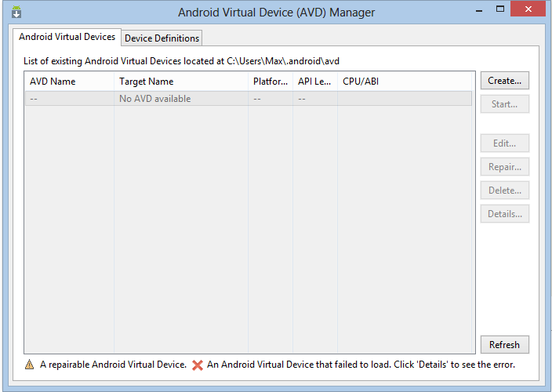Click the CPU/ABI column header
The height and width of the screenshot is (392, 552).
click(405, 82)
